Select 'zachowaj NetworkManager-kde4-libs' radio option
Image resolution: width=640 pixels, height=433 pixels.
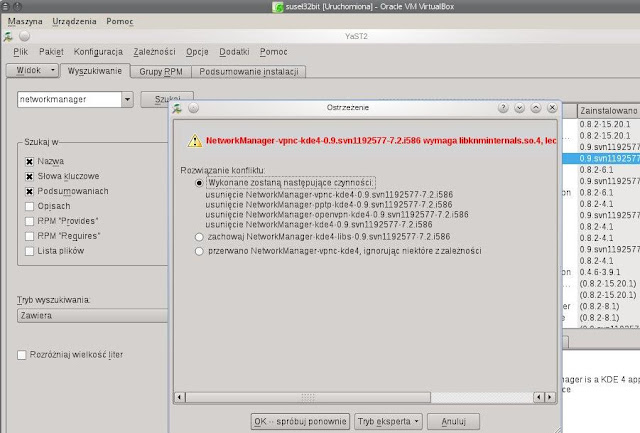(199, 237)
